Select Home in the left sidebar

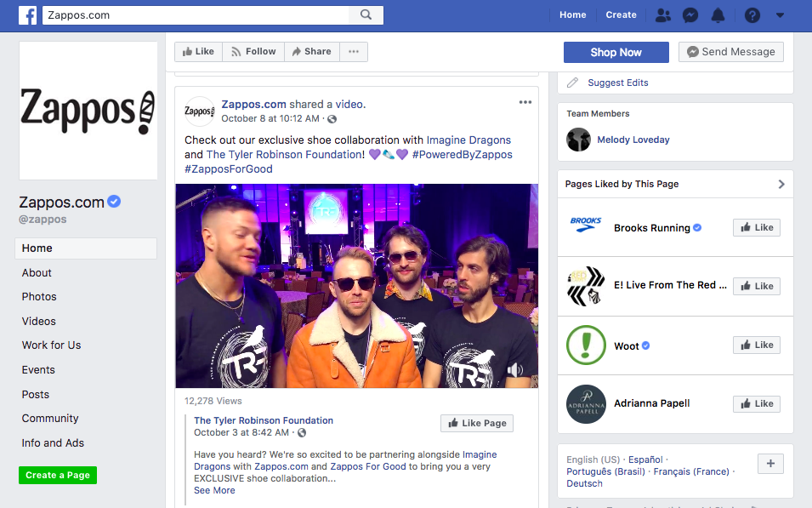[x=86, y=248]
